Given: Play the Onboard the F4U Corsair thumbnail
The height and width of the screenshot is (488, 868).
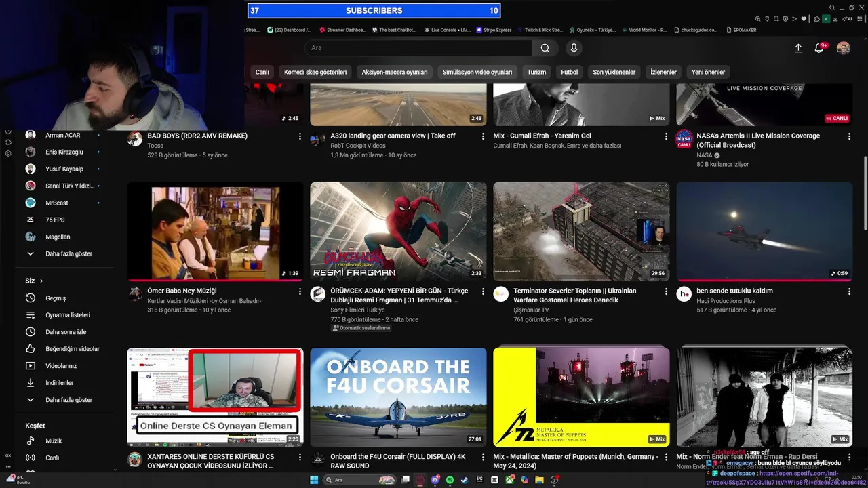Looking at the screenshot, I should pos(398,397).
